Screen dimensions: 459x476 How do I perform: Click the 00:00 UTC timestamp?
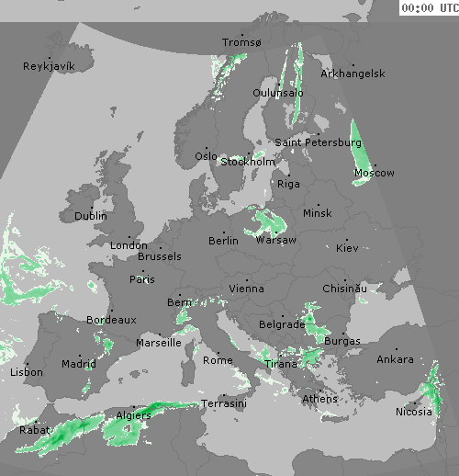coord(430,7)
